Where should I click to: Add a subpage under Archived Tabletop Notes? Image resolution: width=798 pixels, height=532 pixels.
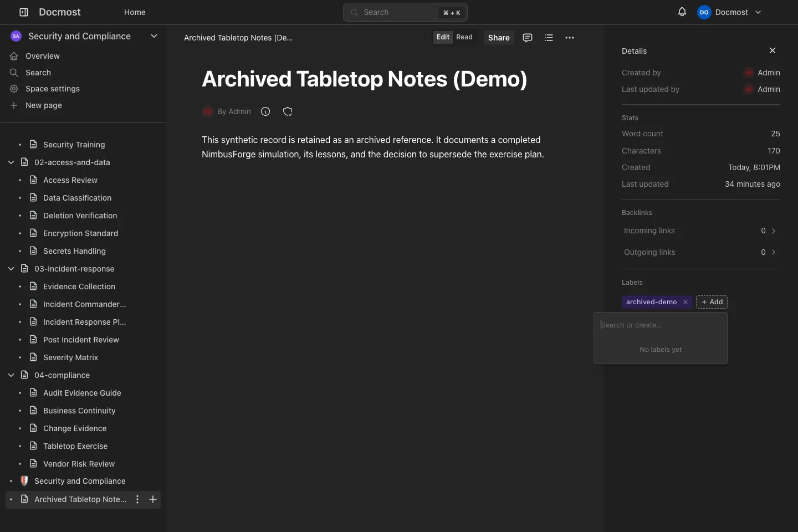coord(153,499)
